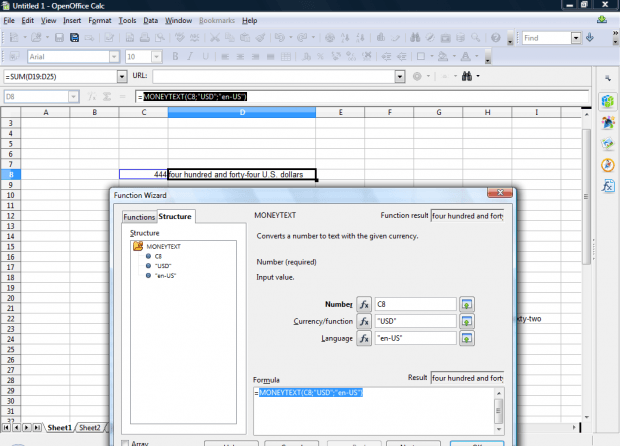Select "en-US" node in Structure tree
The image size is (620, 446).
point(165,276)
